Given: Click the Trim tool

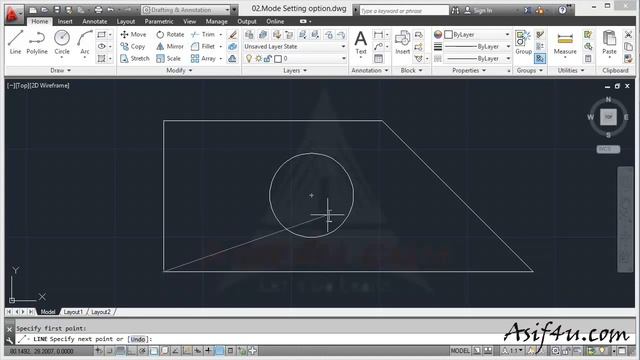Looking at the screenshot, I should 203,35.
